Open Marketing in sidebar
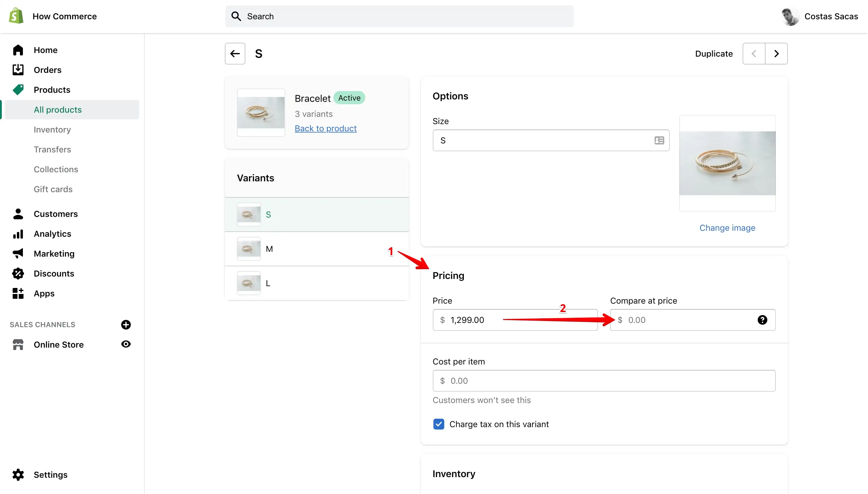 (x=54, y=253)
